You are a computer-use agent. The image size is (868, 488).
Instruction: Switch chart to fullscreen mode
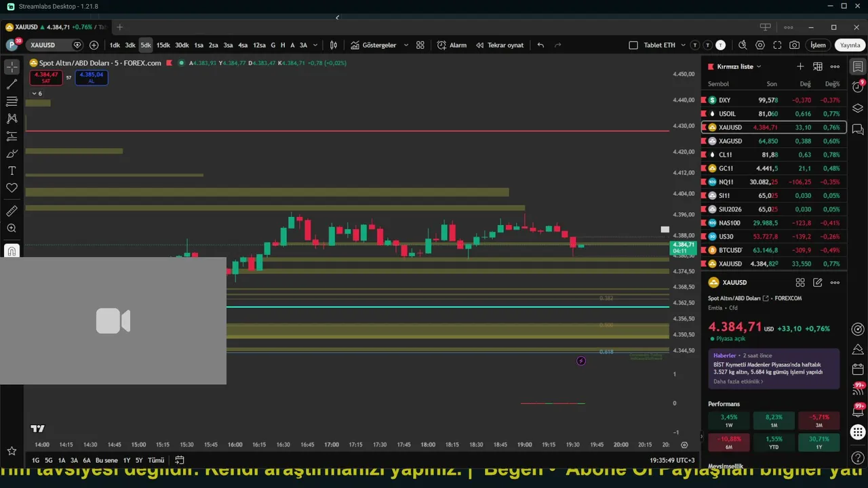777,45
